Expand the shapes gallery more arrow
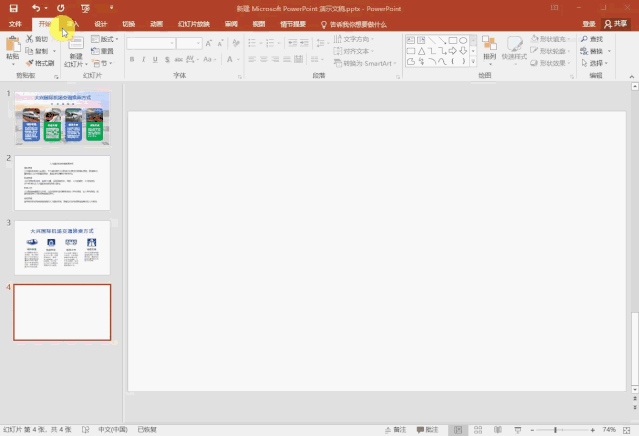 pyautogui.click(x=473, y=62)
